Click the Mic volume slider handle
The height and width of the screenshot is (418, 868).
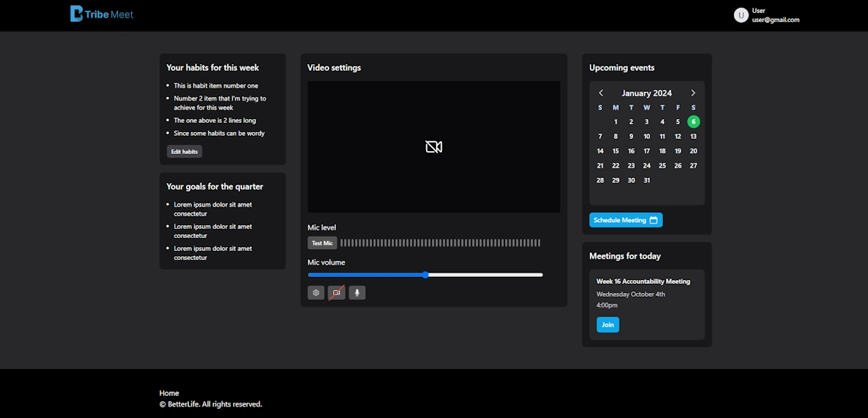[425, 275]
